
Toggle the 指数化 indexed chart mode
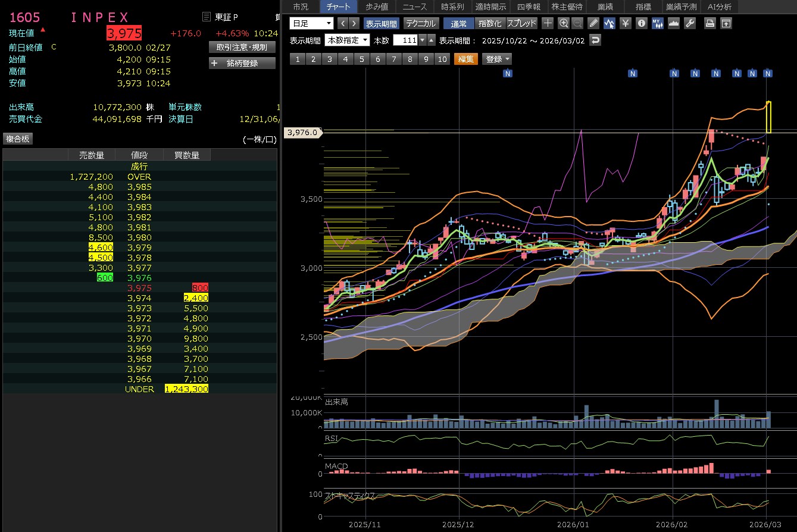click(490, 23)
